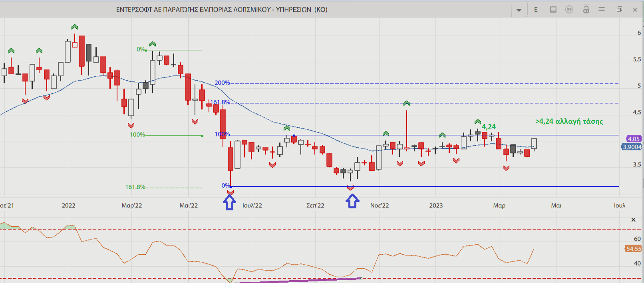Screen dimensions: 644x283
Task: Open the chart hamburger menu
Action: [x=602, y=10]
